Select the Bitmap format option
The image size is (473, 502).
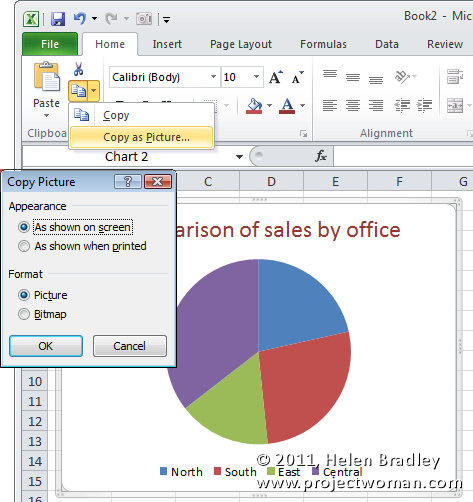42,314
